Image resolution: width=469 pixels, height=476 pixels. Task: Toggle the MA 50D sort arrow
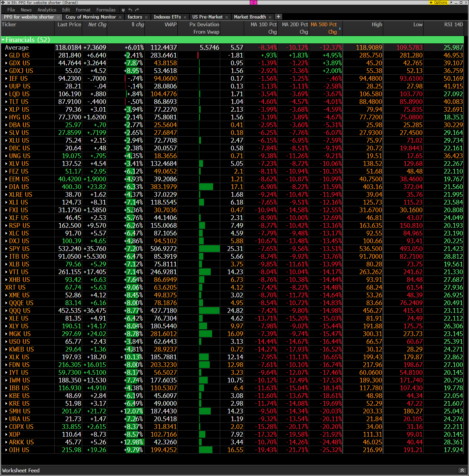point(340,29)
